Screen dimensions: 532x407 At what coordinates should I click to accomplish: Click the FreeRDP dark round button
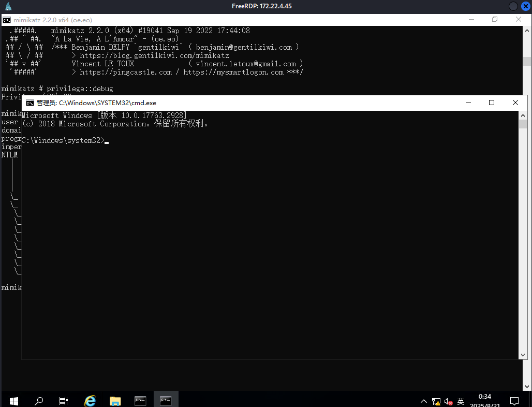[x=513, y=6]
